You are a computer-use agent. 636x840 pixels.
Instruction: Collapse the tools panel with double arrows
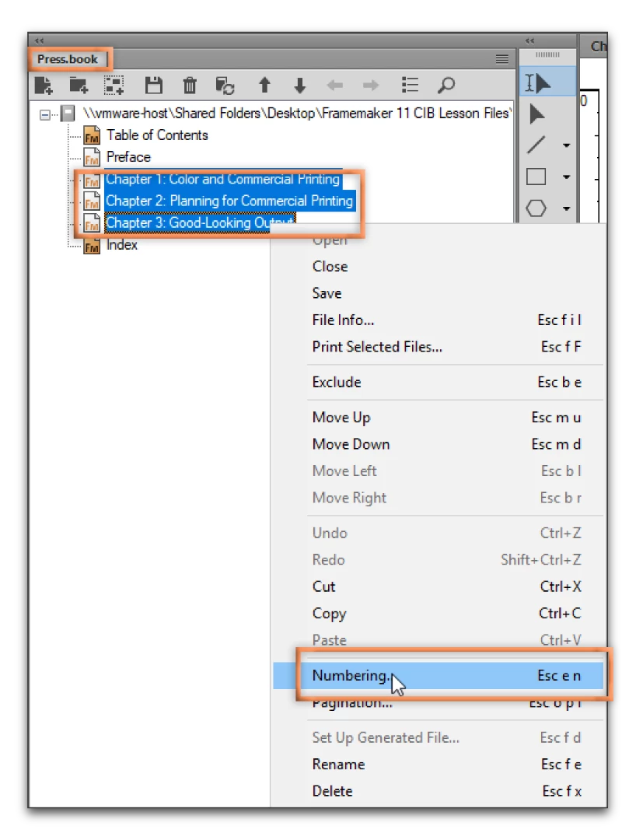[529, 40]
